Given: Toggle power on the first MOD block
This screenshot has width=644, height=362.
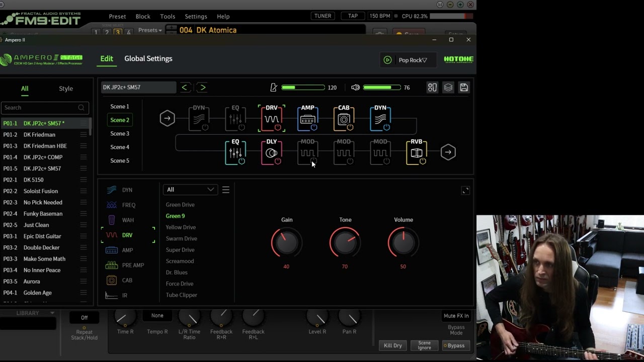Looking at the screenshot, I should coord(314,161).
